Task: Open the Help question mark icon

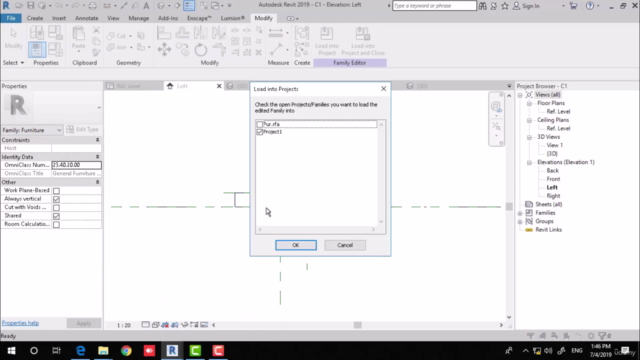Action: (x=590, y=6)
